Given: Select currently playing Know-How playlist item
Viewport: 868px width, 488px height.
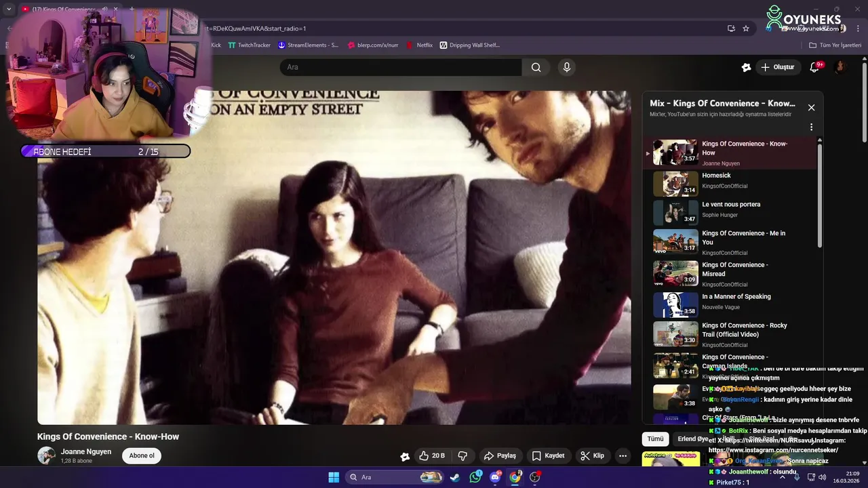Looking at the screenshot, I should [x=730, y=153].
